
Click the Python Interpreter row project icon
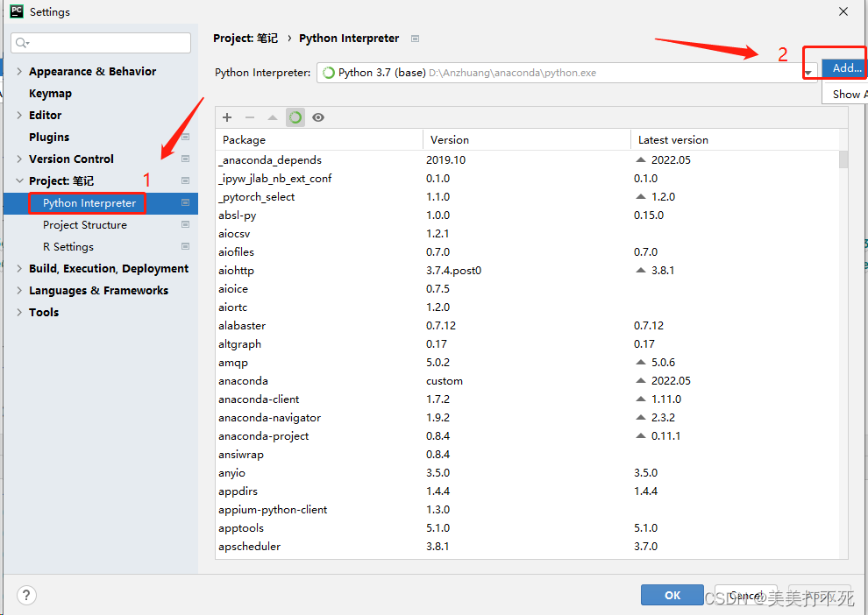[186, 202]
